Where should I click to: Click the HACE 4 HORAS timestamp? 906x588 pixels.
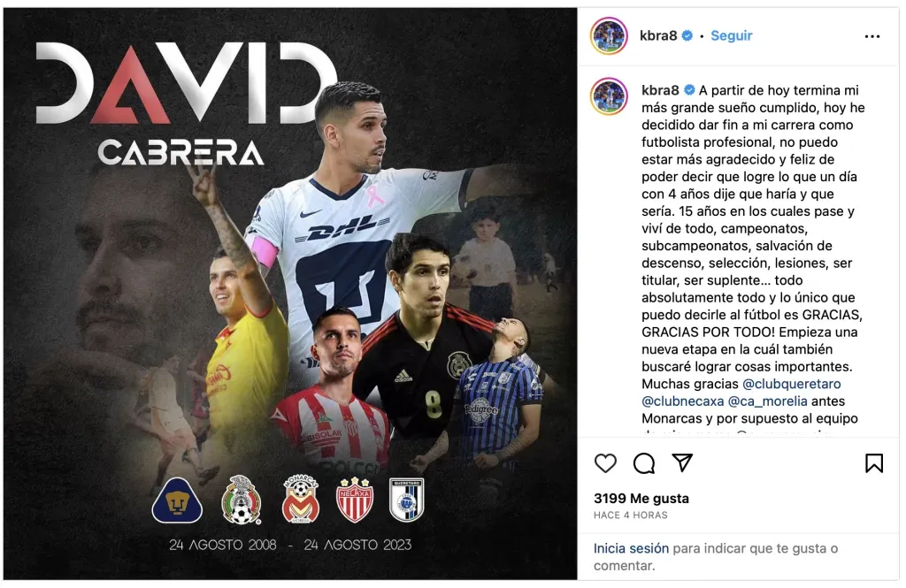630,515
